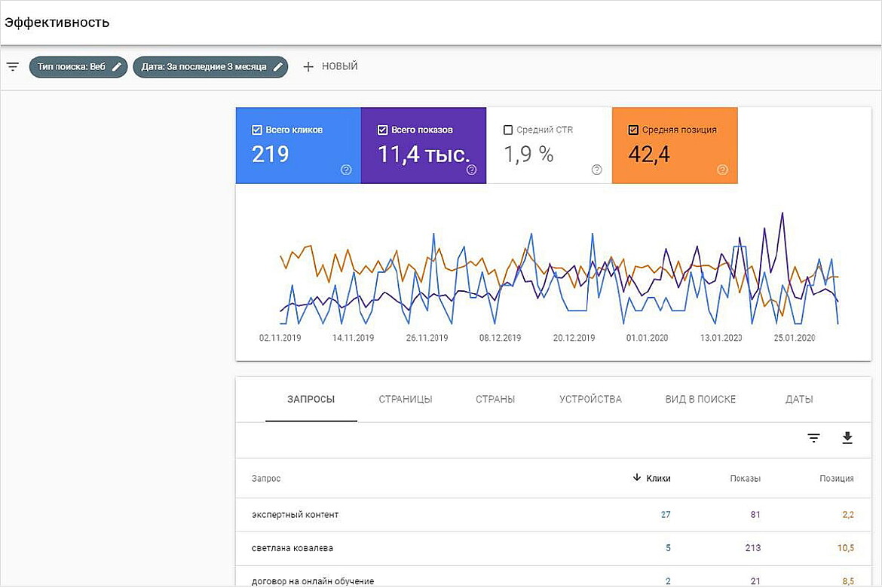This screenshot has height=588, width=882.
Task: Enable the Средний CTR checkbox
Action: pyautogui.click(x=508, y=130)
